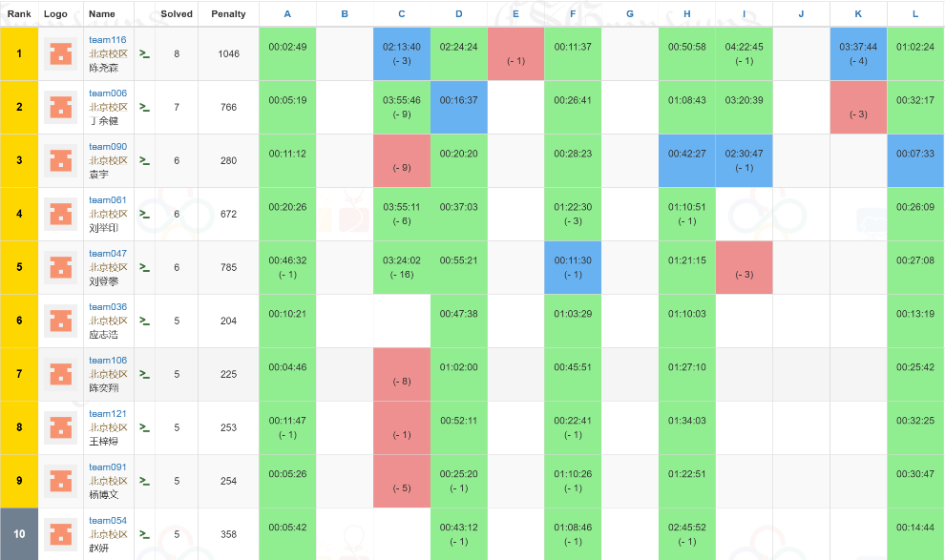Open problem L column header link
Viewport: 945px width, 560px height.
point(915,14)
